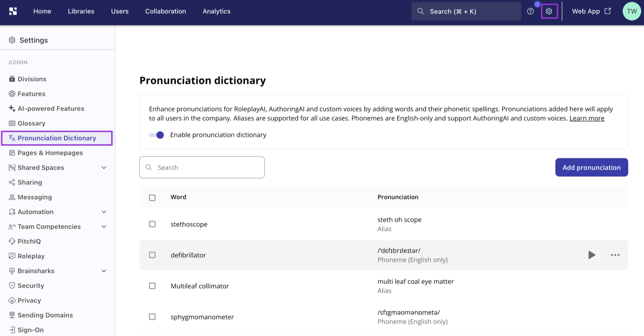Open Privacy settings page
The width and height of the screenshot is (644, 336).
click(x=29, y=300)
